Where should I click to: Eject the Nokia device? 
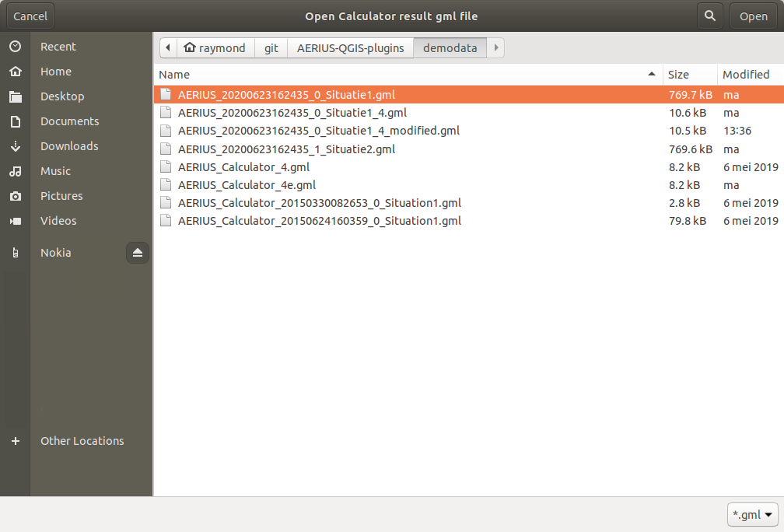[x=138, y=253]
